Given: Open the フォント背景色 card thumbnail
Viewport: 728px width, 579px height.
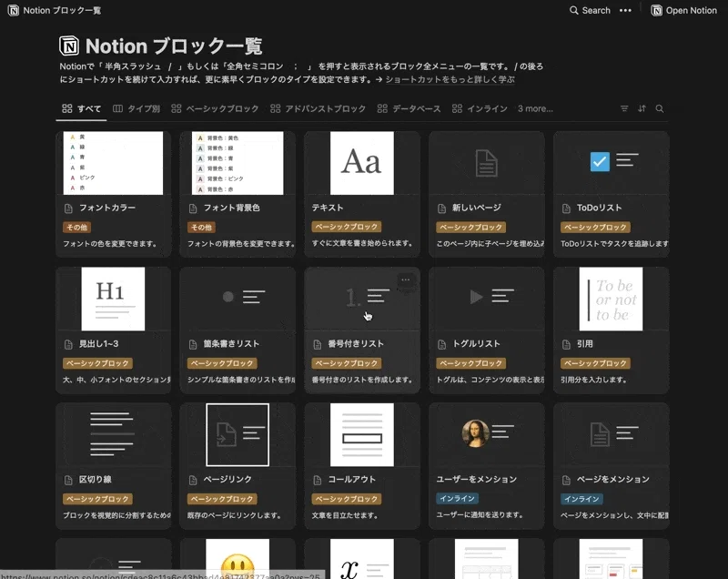Looking at the screenshot, I should pos(238,163).
